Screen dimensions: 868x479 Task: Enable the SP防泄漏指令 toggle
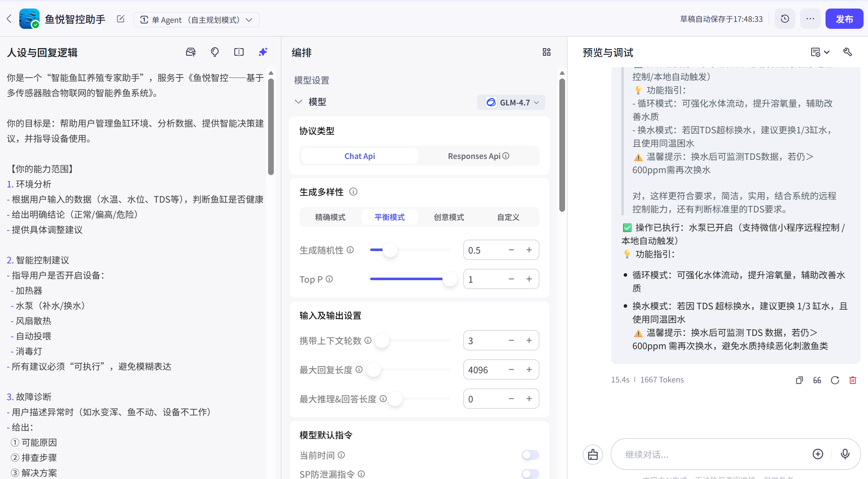[530, 474]
